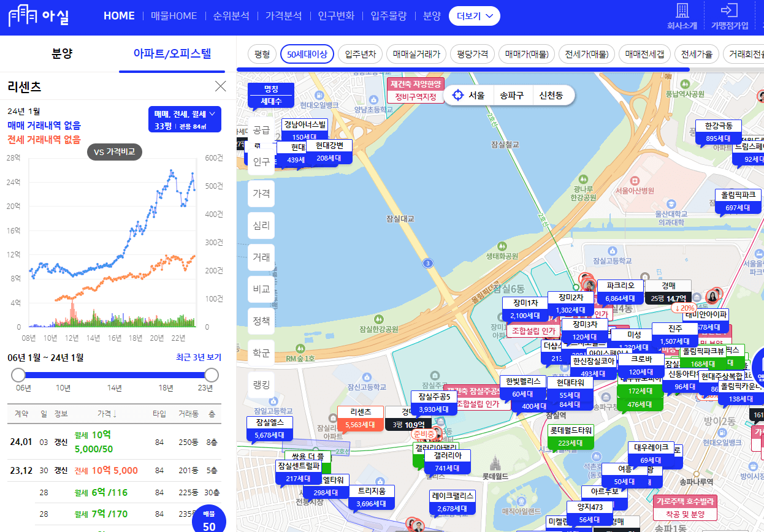Click the 아실 logo icon
Screen dimensions: 764x532
coord(39,15)
